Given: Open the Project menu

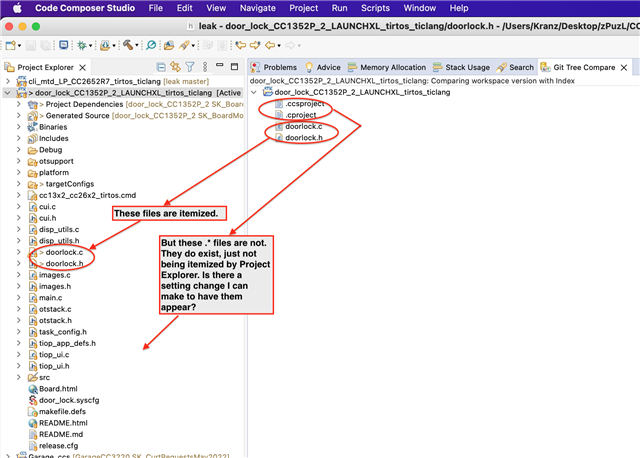Looking at the screenshot, I should coord(303,8).
